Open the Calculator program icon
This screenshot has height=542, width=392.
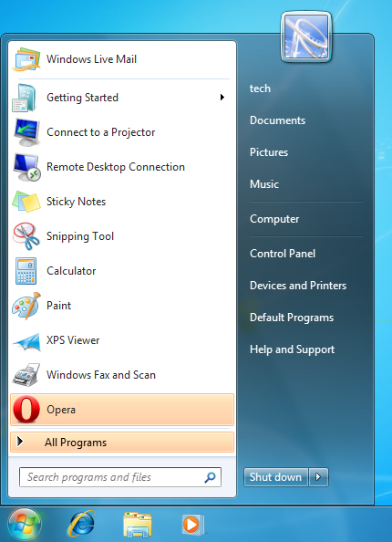click(26, 271)
